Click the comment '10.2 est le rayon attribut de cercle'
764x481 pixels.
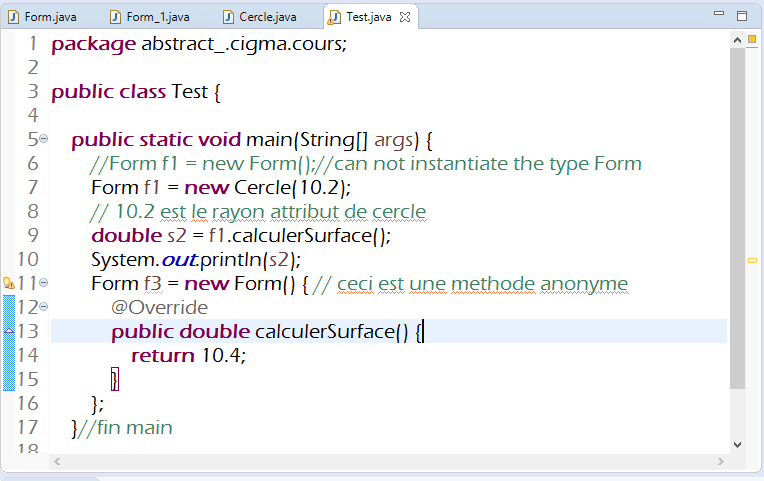(x=271, y=212)
